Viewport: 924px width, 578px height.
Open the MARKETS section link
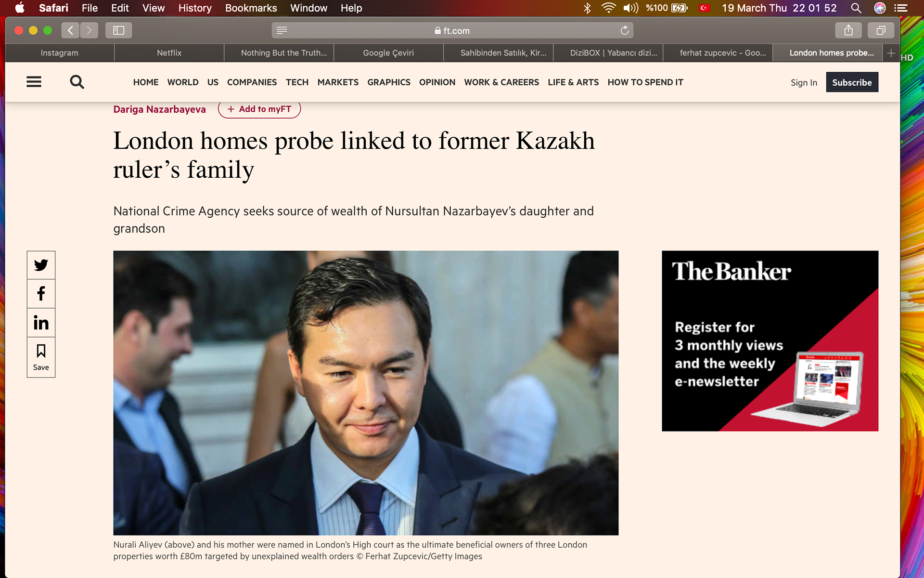coord(338,82)
